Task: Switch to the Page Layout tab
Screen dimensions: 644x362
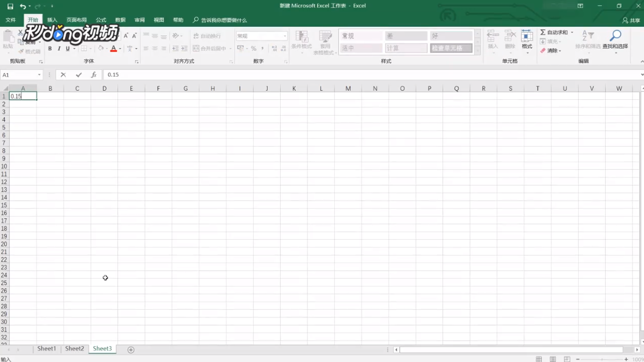Action: click(x=77, y=19)
